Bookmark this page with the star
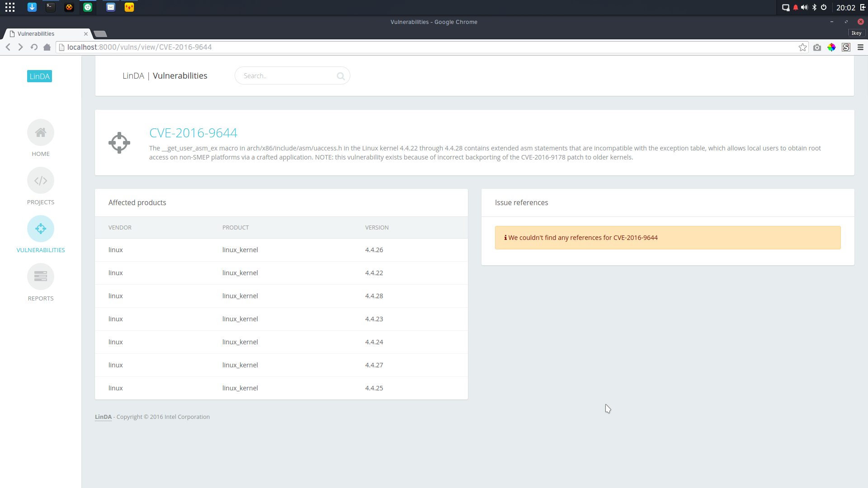This screenshot has width=868, height=488. (802, 47)
